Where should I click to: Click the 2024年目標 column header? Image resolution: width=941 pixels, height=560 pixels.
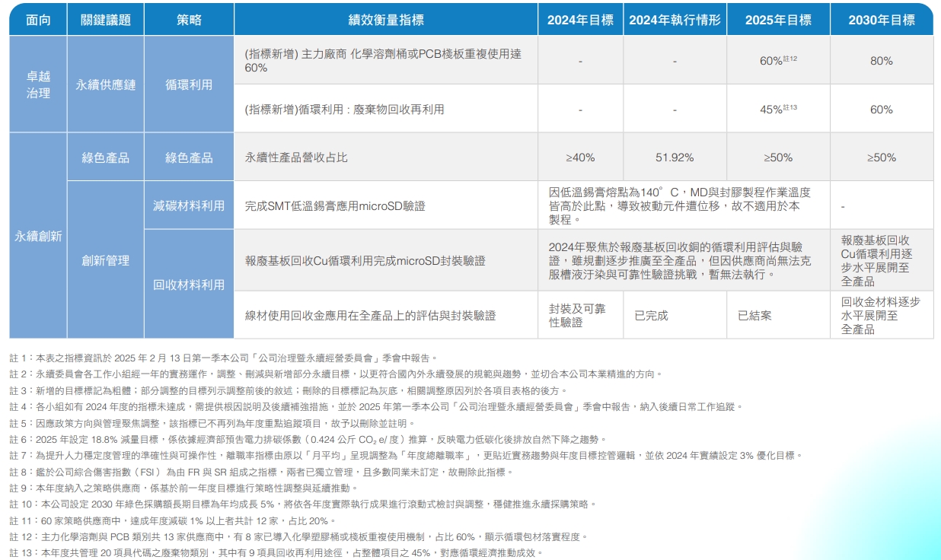[580, 20]
